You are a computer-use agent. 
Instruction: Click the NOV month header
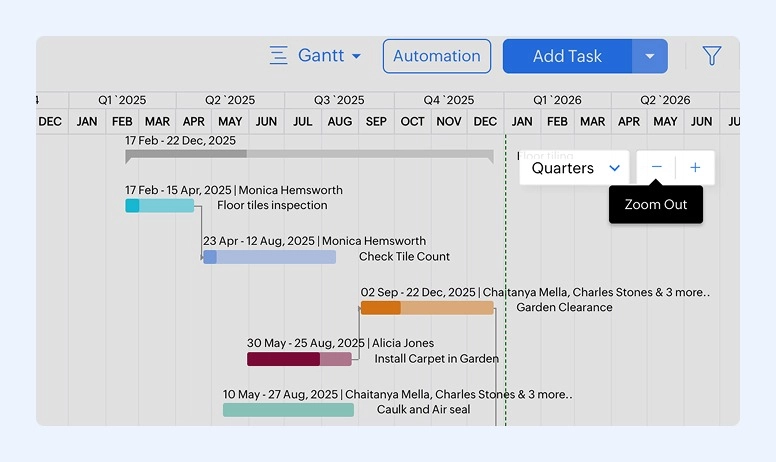coord(449,122)
